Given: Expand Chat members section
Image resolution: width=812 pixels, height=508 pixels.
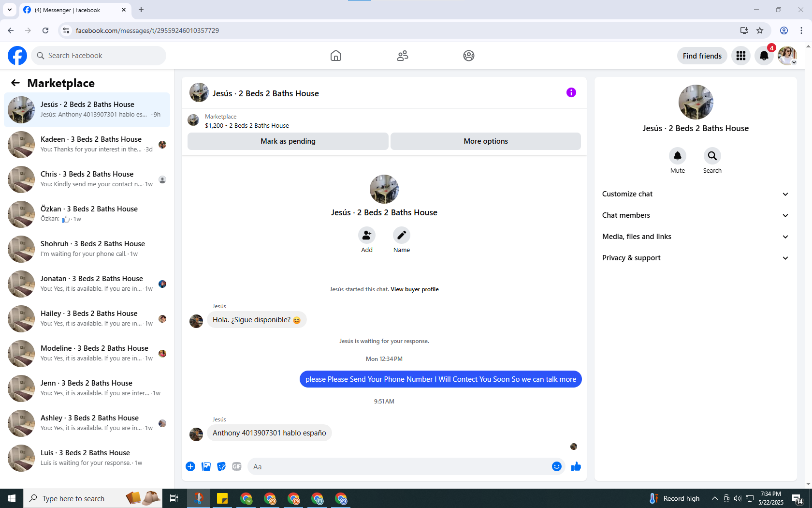Looking at the screenshot, I should pos(696,215).
